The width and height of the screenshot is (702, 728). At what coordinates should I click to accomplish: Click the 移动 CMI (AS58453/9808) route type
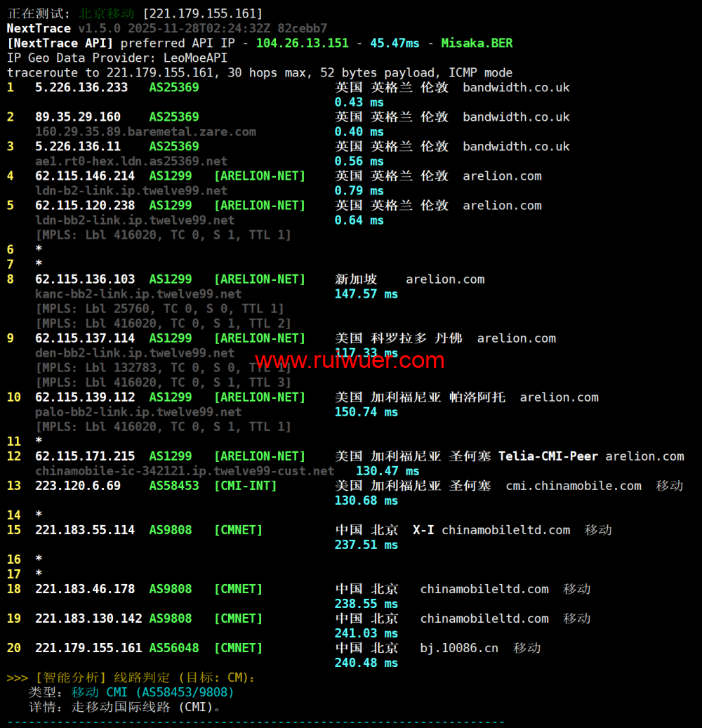[x=152, y=692]
